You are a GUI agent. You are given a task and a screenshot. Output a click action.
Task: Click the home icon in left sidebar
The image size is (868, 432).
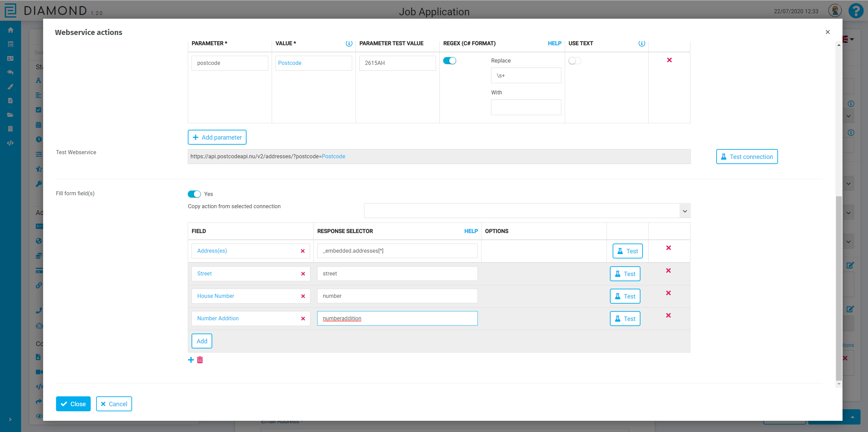(x=11, y=30)
